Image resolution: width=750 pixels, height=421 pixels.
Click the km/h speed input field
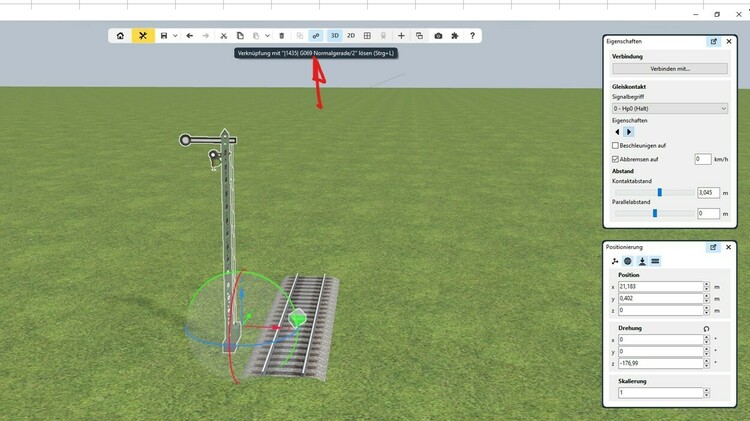[x=703, y=159]
